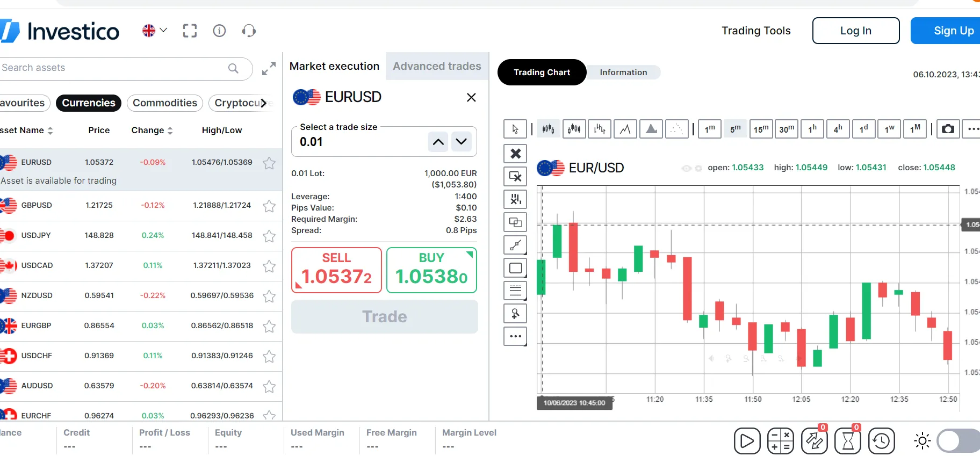Click BUY at 1.05380
Screen dimensions: 980x456
[x=431, y=270]
